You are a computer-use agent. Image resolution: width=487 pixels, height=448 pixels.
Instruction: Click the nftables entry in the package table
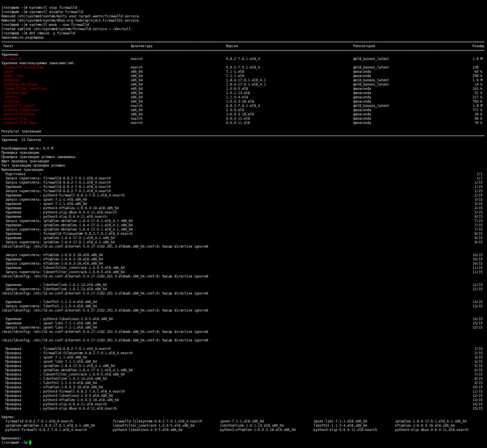point(11,101)
